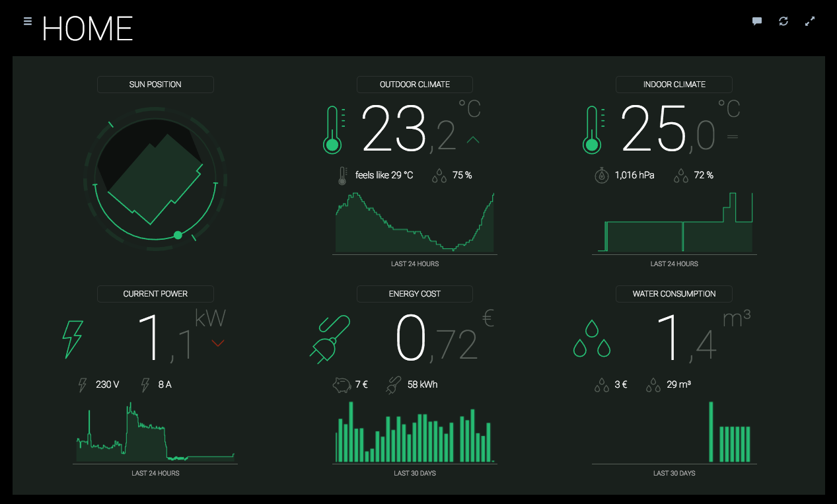Select the SUN POSITION widget title
The height and width of the screenshot is (504, 837).
click(x=155, y=85)
